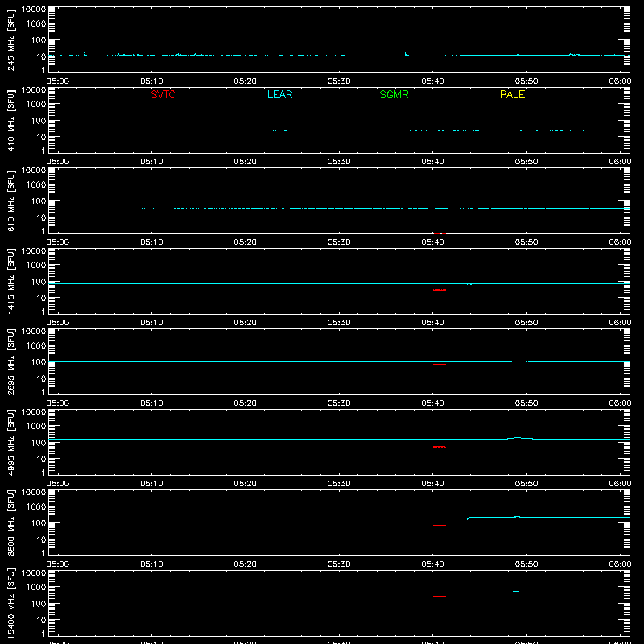Select the '4995 MHz [SFU]' axis title

[10, 442]
